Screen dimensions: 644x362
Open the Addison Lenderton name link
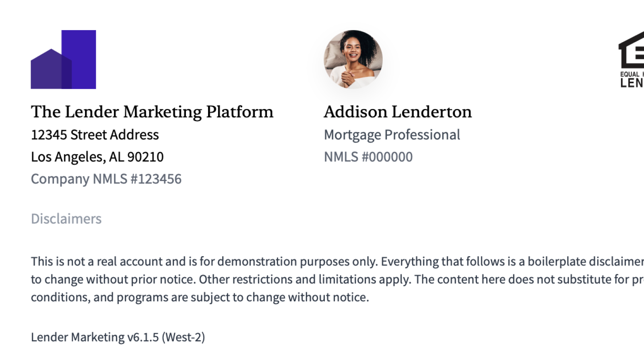(398, 112)
